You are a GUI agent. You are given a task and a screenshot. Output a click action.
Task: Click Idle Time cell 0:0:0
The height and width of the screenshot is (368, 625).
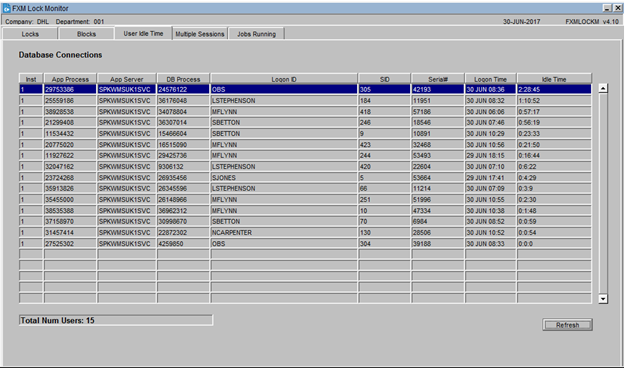coord(554,244)
